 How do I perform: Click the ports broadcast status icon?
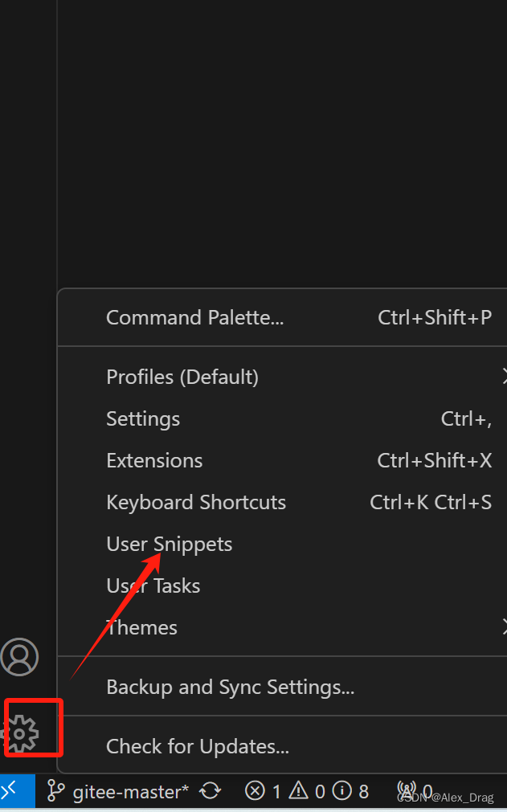click(x=407, y=792)
